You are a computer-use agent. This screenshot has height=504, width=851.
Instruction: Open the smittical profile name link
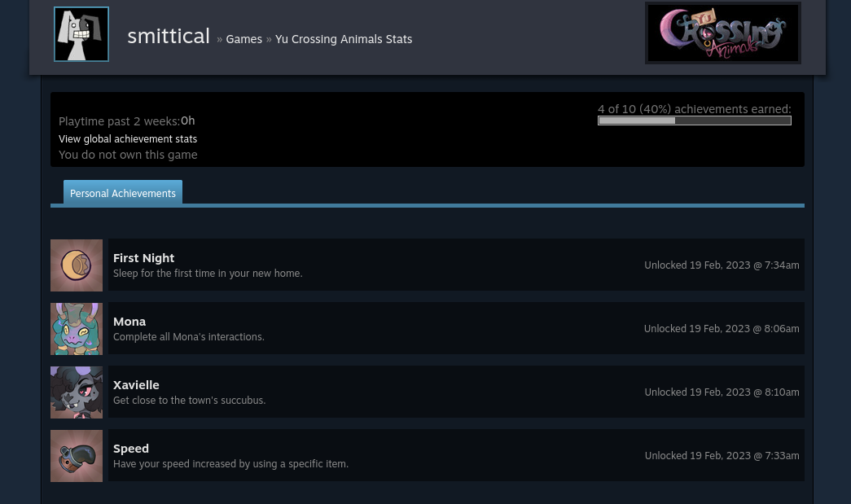[169, 37]
